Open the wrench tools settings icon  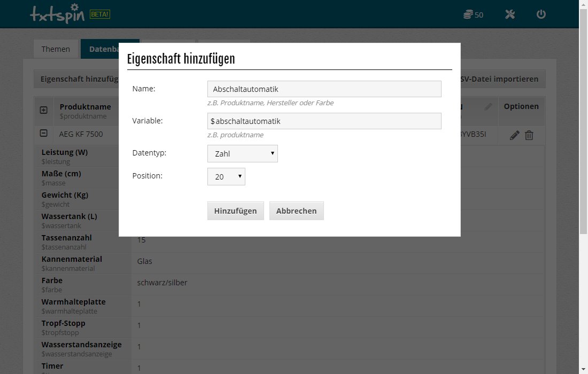coord(510,14)
